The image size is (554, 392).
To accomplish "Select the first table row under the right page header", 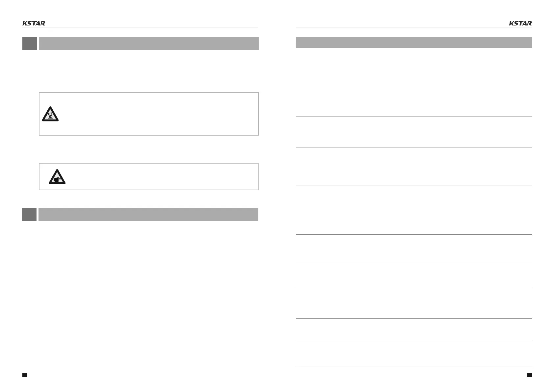I will 414,82.
